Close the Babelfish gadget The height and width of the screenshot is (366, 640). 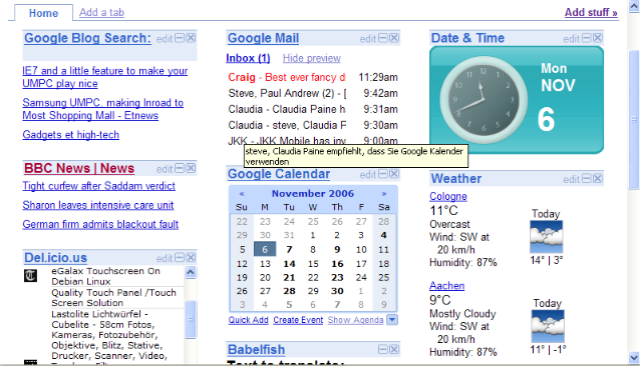[x=394, y=350]
